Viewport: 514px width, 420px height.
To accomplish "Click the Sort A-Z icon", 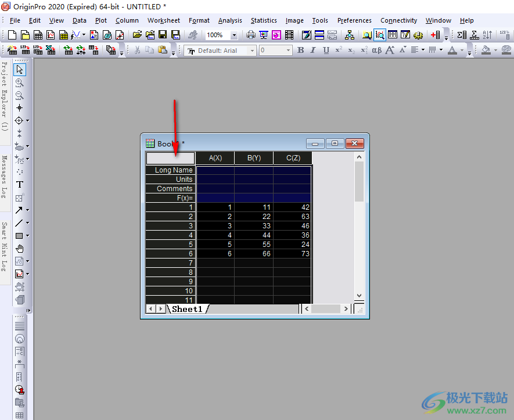I will pos(487,35).
